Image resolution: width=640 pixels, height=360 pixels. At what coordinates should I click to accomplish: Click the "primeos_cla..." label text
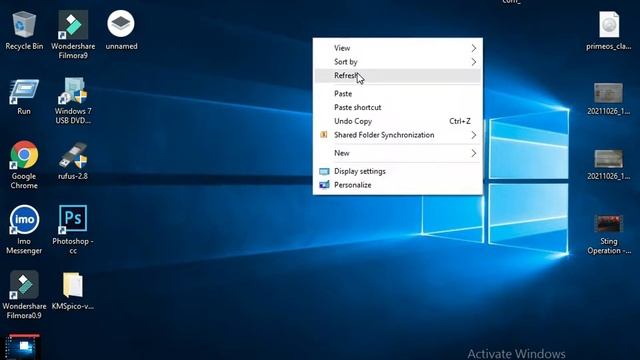click(x=609, y=46)
